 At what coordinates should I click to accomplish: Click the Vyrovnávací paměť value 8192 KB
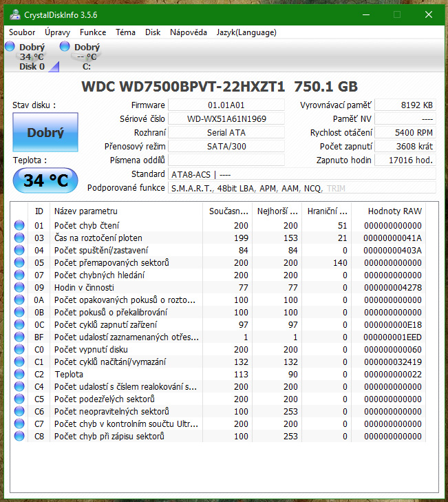pyautogui.click(x=405, y=105)
